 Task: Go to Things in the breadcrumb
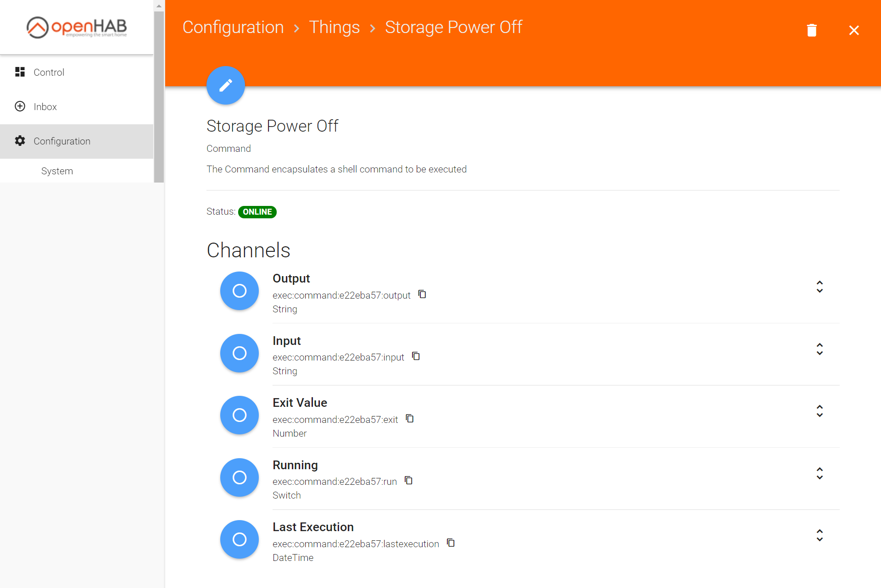click(x=334, y=28)
